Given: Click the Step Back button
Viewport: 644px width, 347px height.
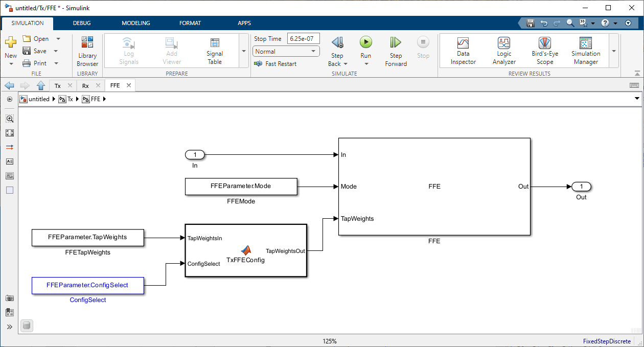Looking at the screenshot, I should point(337,47).
